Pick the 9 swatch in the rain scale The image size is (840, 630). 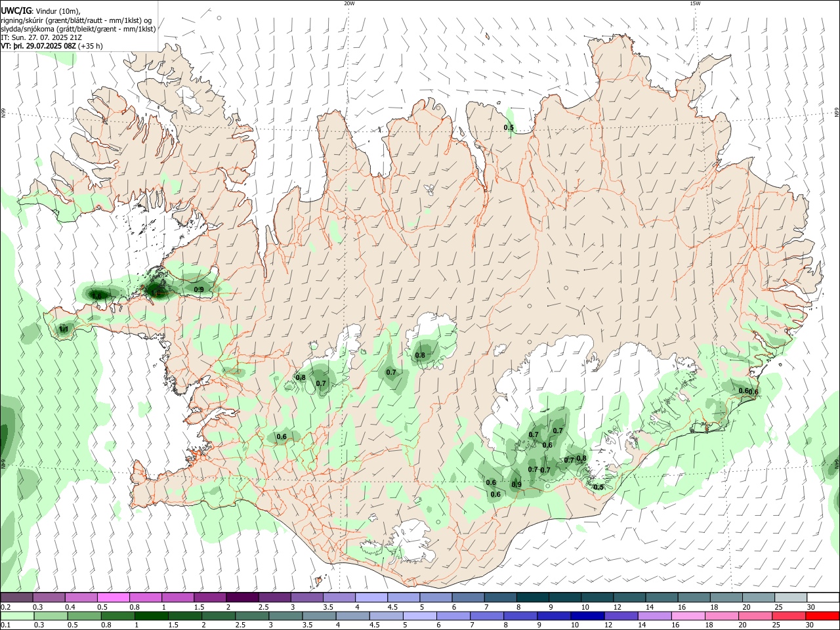pyautogui.click(x=553, y=616)
